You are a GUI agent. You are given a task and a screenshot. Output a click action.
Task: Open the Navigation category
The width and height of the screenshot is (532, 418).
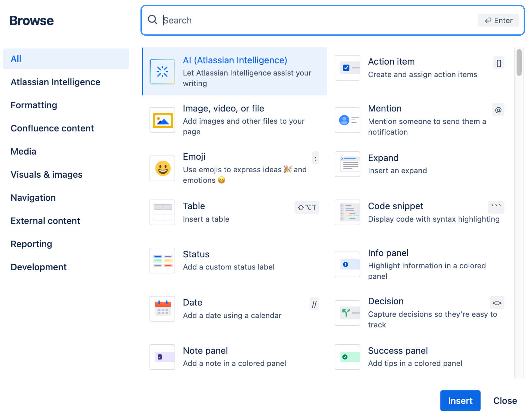coord(33,198)
